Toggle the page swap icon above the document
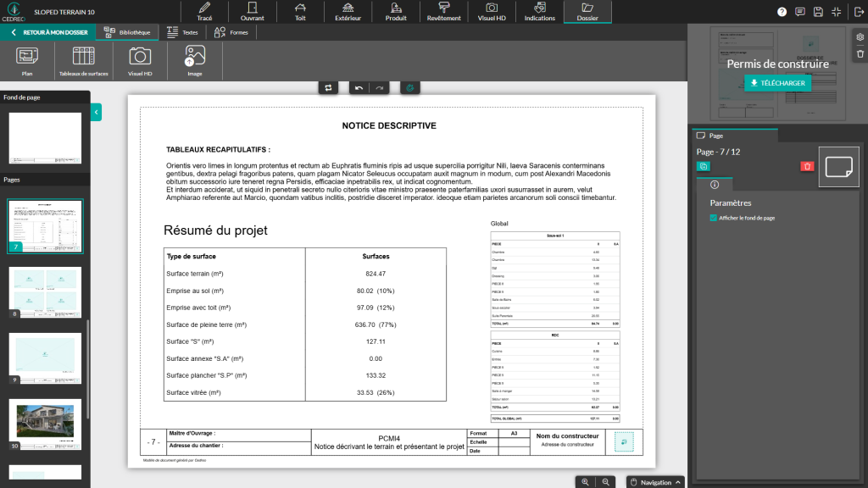 click(x=328, y=87)
